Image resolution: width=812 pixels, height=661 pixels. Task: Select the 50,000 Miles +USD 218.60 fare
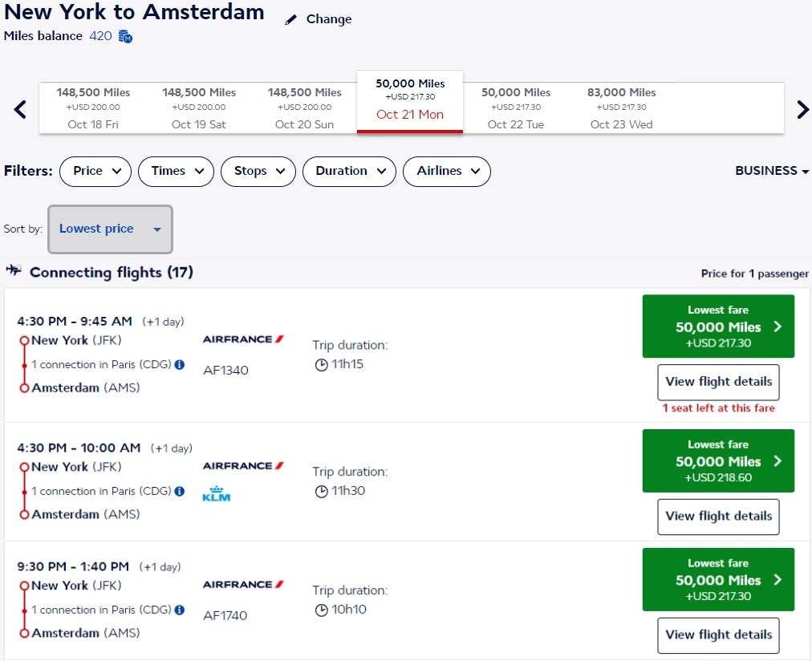(718, 460)
